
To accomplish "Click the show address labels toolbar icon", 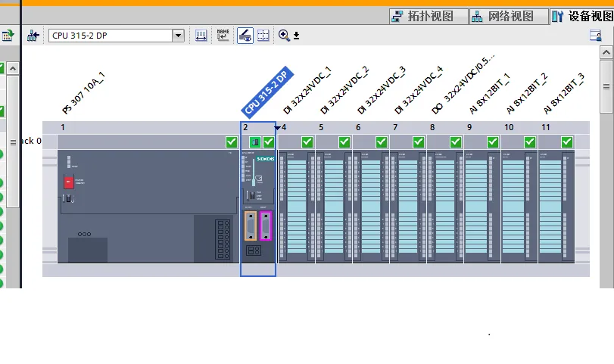I will pos(201,36).
